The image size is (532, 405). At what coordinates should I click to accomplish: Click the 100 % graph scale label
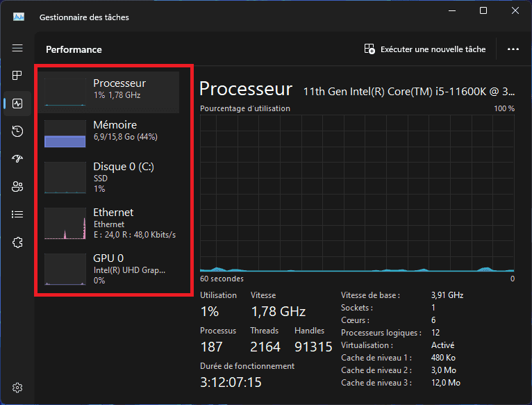504,108
